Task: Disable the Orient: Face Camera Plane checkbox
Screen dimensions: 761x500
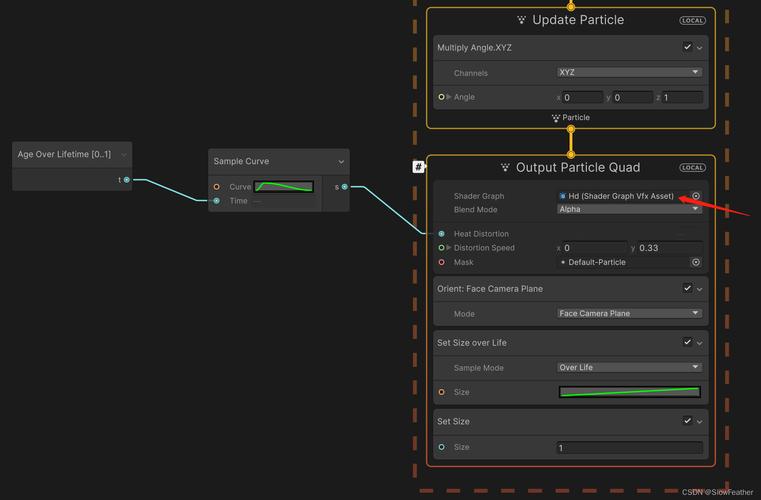Action: point(687,288)
